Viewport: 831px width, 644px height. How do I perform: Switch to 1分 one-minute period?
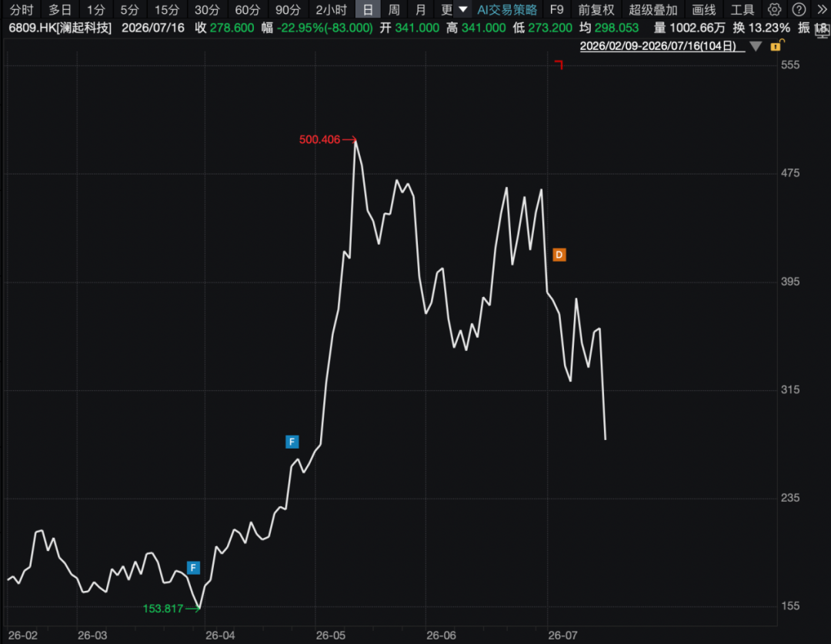(96, 9)
